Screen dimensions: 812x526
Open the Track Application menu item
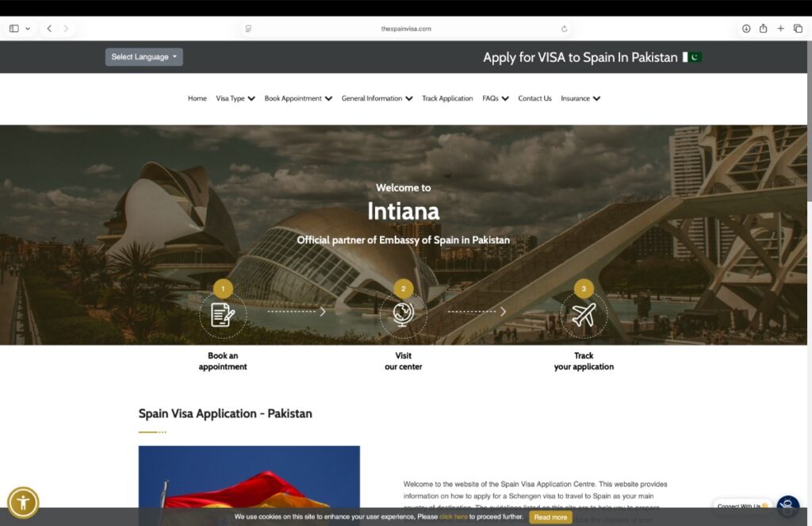tap(447, 98)
